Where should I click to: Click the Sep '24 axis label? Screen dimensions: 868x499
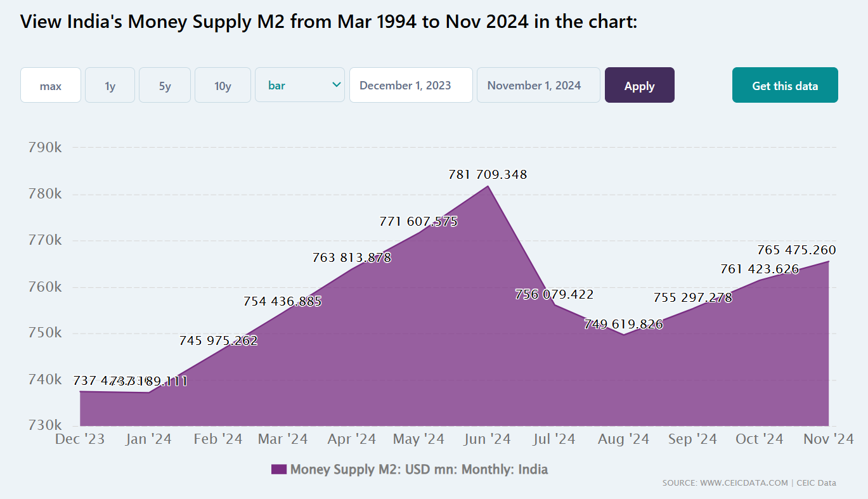[692, 439]
